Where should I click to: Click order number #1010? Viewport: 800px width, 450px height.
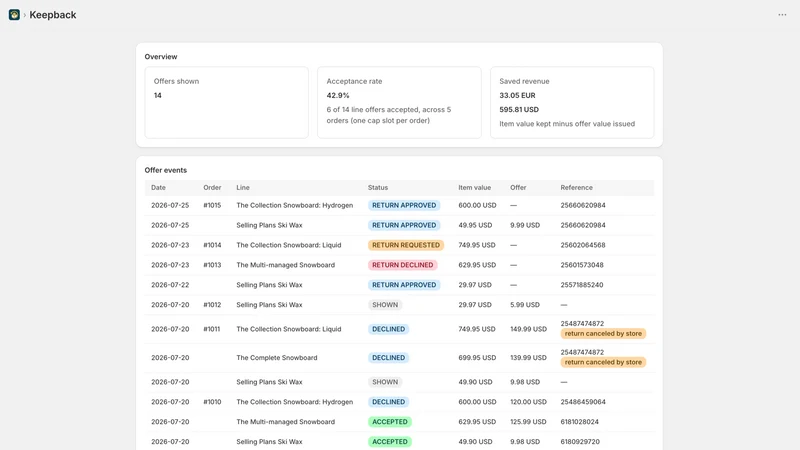tap(212, 402)
